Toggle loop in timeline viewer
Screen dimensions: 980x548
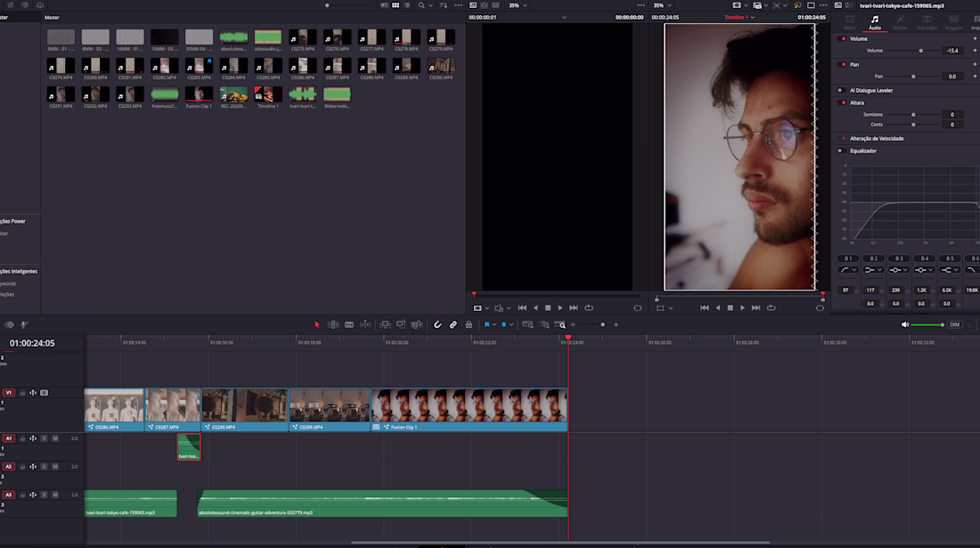coord(772,308)
